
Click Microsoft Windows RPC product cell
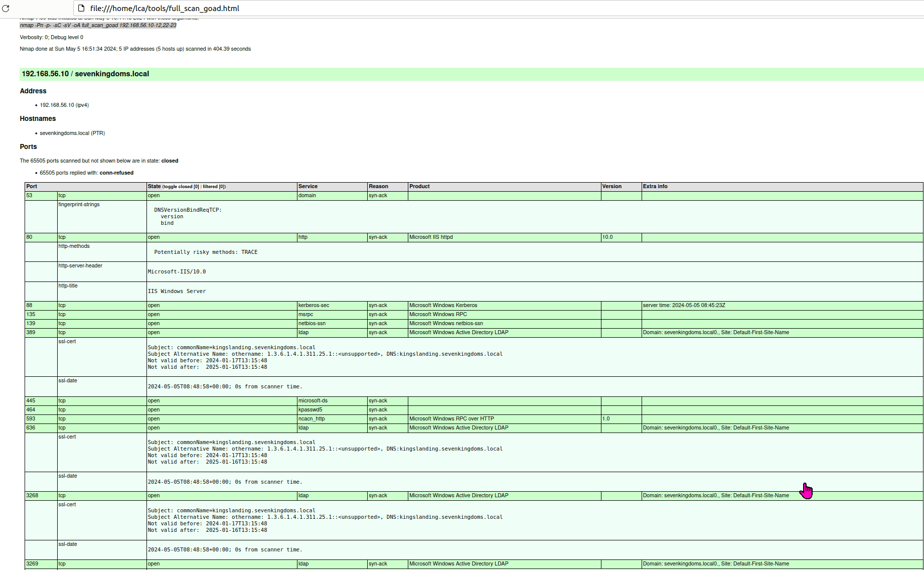tap(504, 315)
